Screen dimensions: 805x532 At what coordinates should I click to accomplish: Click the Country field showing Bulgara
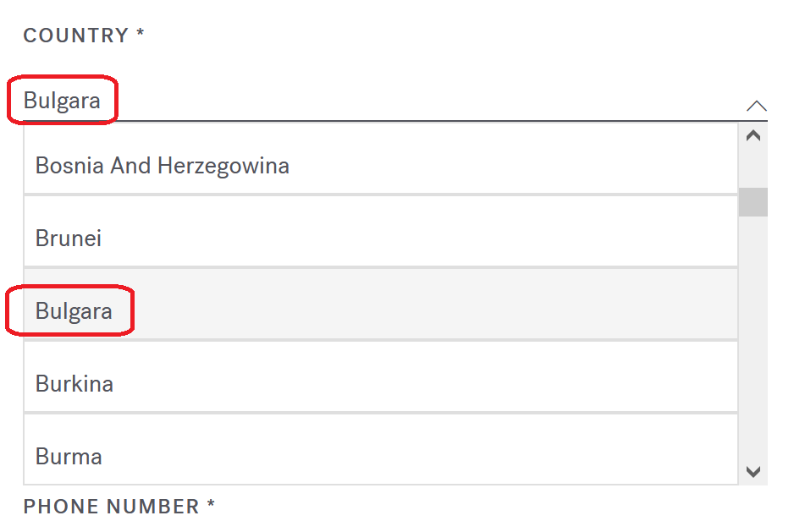pyautogui.click(x=62, y=101)
